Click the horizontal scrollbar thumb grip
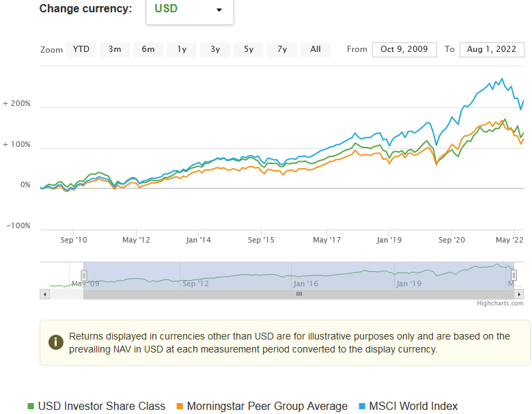 coord(299,294)
